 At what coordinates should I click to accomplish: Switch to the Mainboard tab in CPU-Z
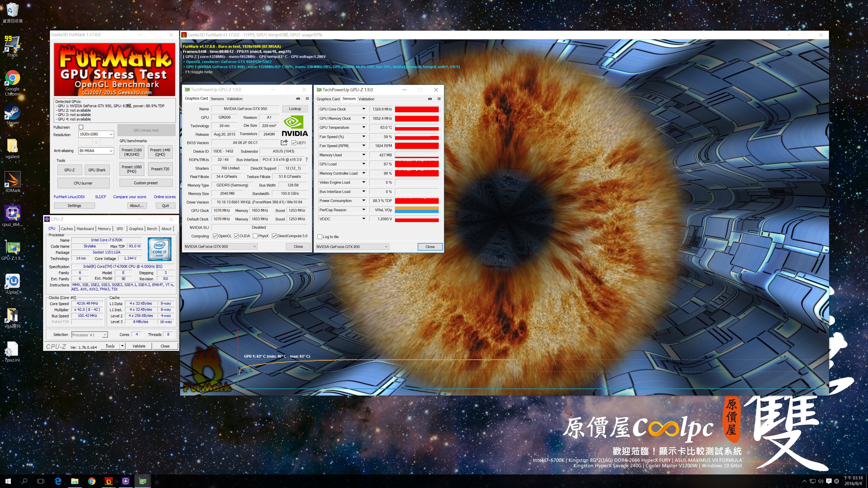(85, 229)
